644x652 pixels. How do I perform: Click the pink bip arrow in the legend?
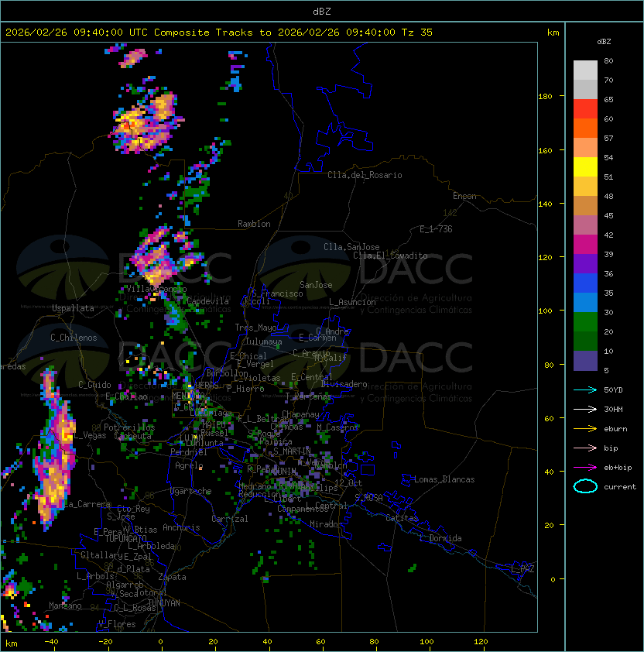[585, 448]
